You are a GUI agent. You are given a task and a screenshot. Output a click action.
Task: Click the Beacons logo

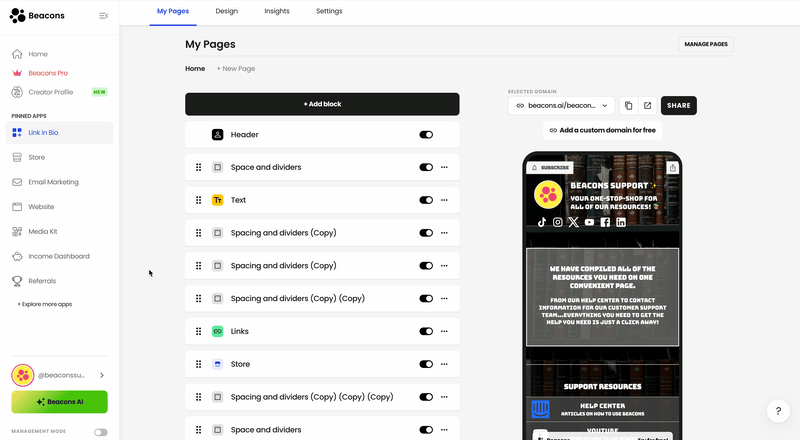point(37,16)
